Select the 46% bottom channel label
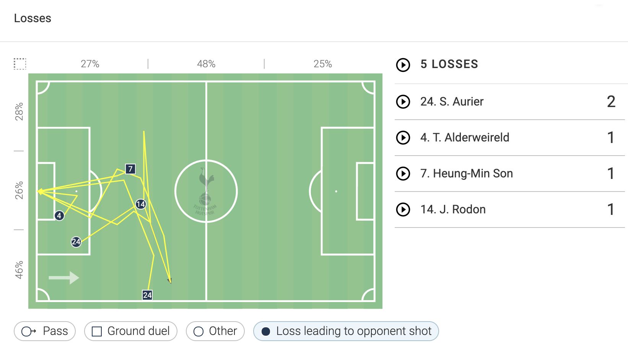The height and width of the screenshot is (364, 628). (19, 270)
